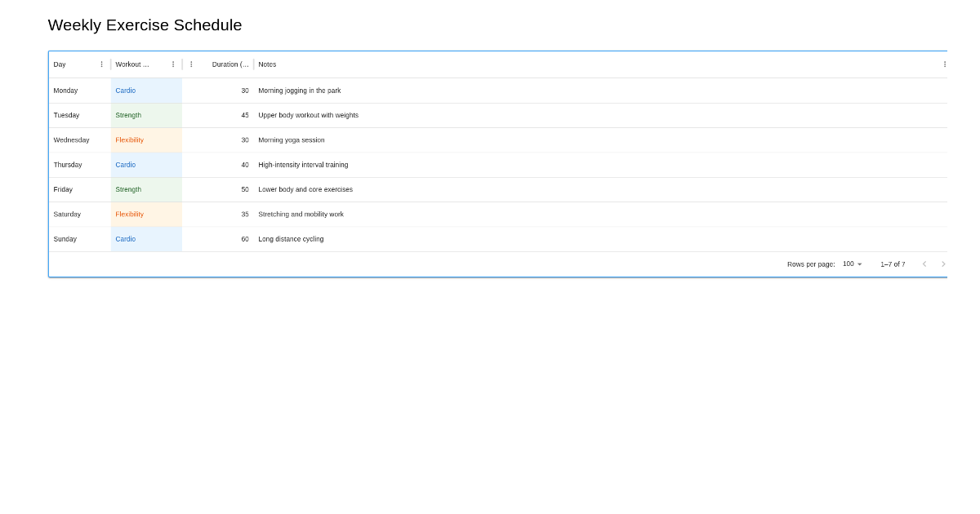Viewport: 980px width, 514px height.
Task: Click the '1–7 of 7' pagination label
Action: pyautogui.click(x=893, y=264)
